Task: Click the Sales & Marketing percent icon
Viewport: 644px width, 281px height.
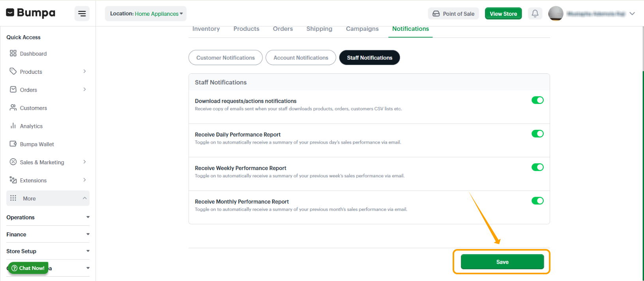Action: pyautogui.click(x=13, y=162)
